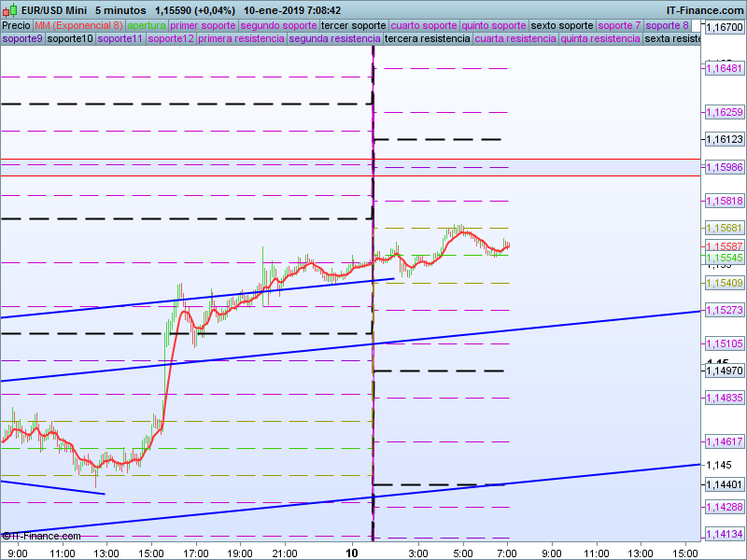Open the sexto soporte legend label
747x560 pixels.
point(561,25)
